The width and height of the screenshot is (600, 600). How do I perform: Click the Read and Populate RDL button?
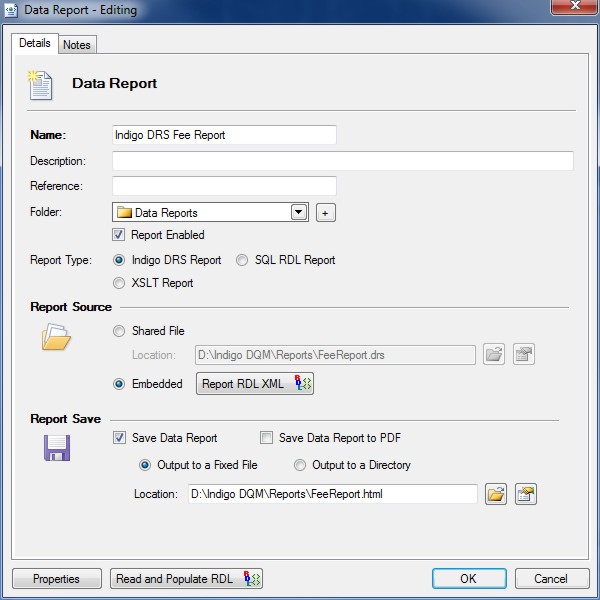click(x=186, y=579)
